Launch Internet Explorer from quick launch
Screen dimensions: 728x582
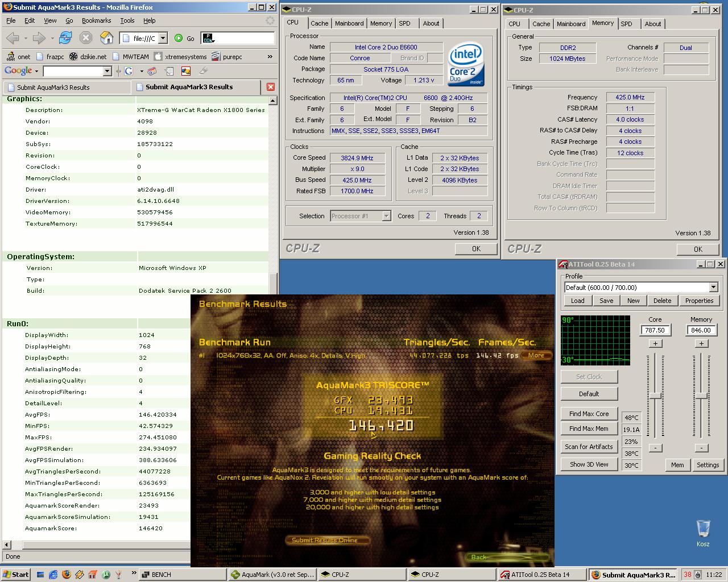point(53,575)
